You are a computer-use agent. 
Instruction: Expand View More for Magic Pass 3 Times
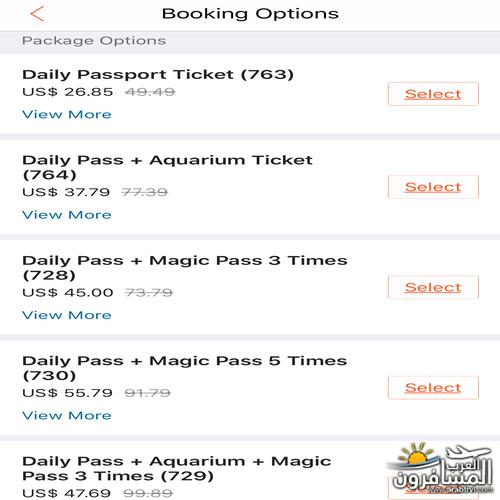click(x=67, y=315)
